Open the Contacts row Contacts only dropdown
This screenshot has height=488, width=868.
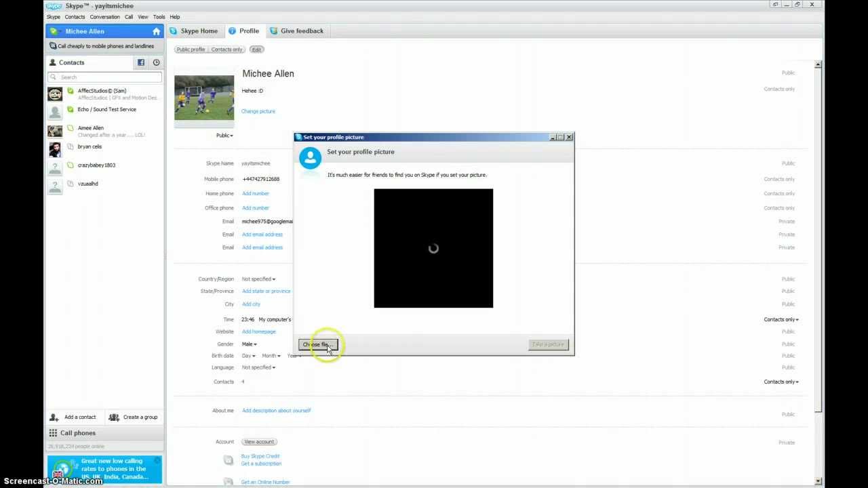[x=781, y=382]
